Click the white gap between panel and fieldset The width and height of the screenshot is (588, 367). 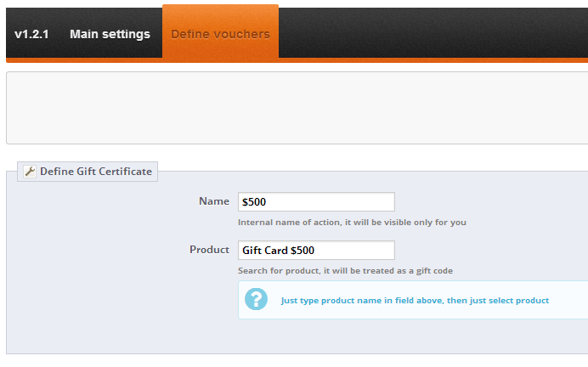[297, 153]
